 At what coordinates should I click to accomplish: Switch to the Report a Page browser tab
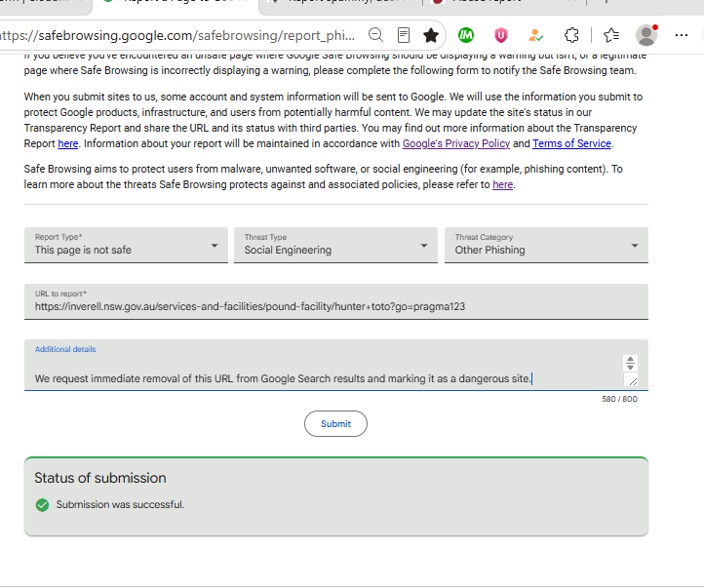pos(176,4)
